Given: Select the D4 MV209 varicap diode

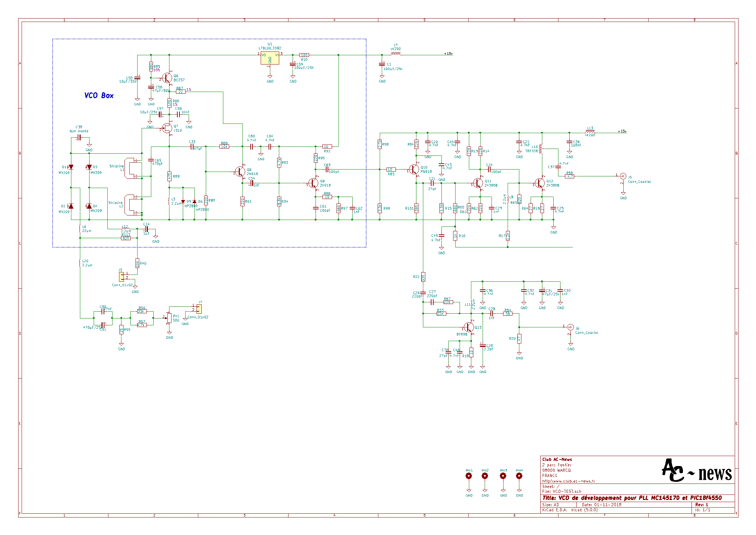Looking at the screenshot, I should click(x=89, y=206).
